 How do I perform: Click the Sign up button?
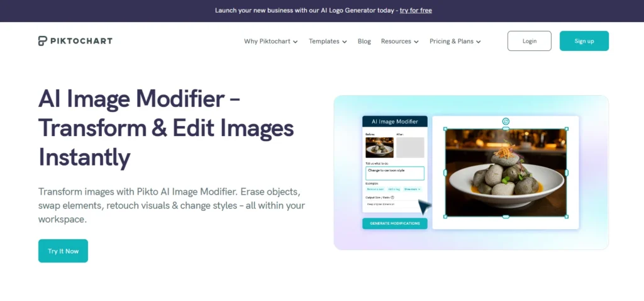(x=584, y=41)
